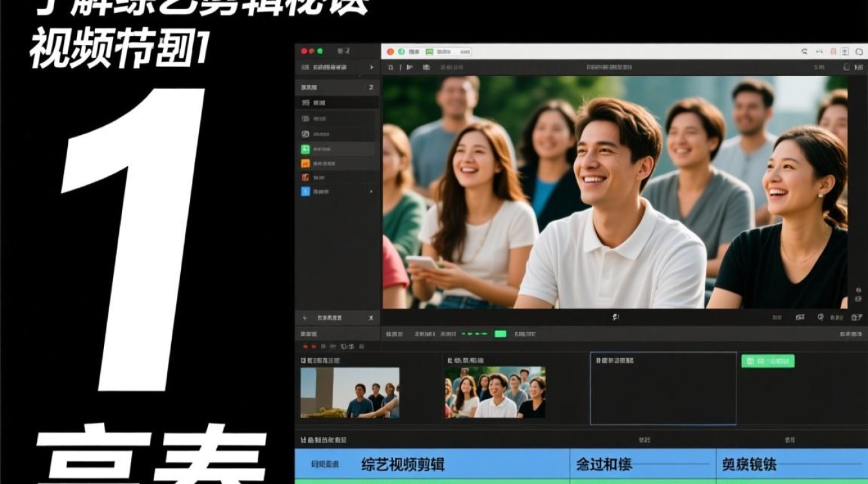Select the second clip thumbnail of the smiling crowd
This screenshot has height=484, width=868.
[x=495, y=392]
